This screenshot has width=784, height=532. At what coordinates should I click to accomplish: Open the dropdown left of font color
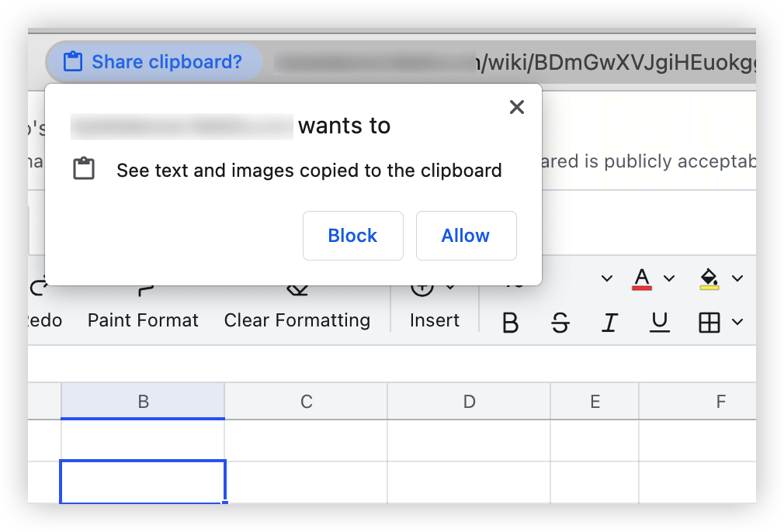(x=606, y=278)
